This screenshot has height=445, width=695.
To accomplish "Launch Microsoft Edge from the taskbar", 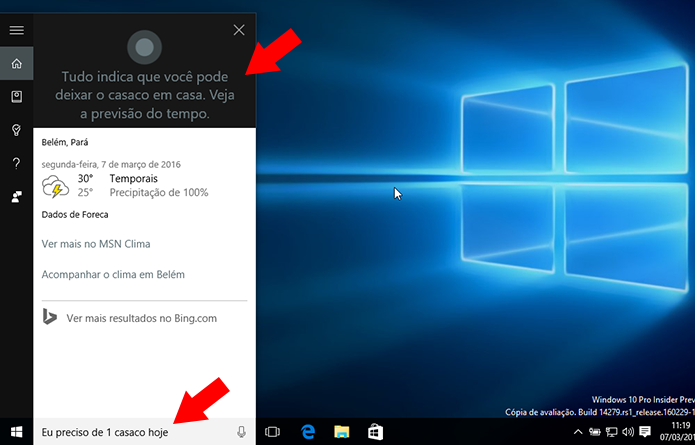I will coord(307,432).
